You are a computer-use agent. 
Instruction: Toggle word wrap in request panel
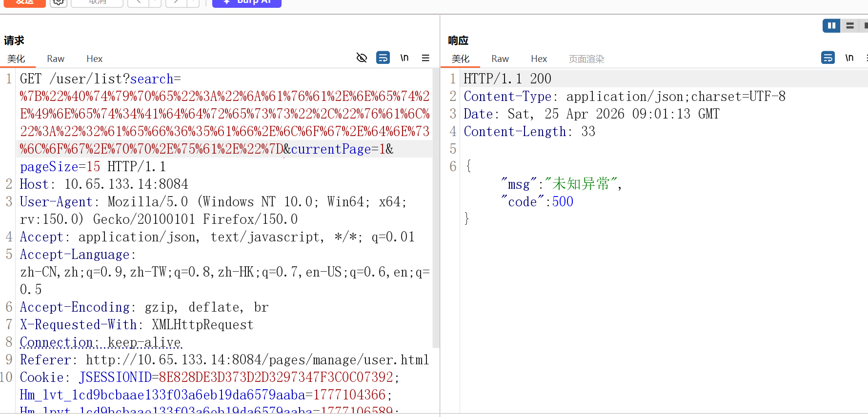383,58
